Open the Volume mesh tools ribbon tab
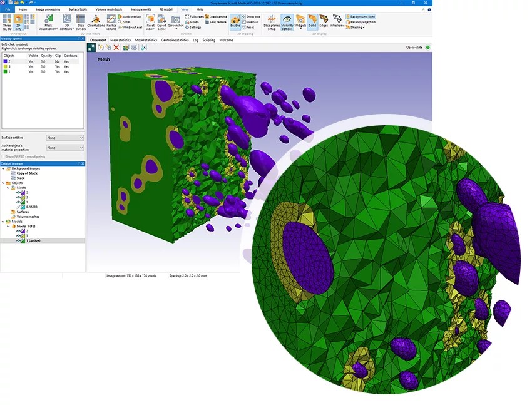 point(108,9)
